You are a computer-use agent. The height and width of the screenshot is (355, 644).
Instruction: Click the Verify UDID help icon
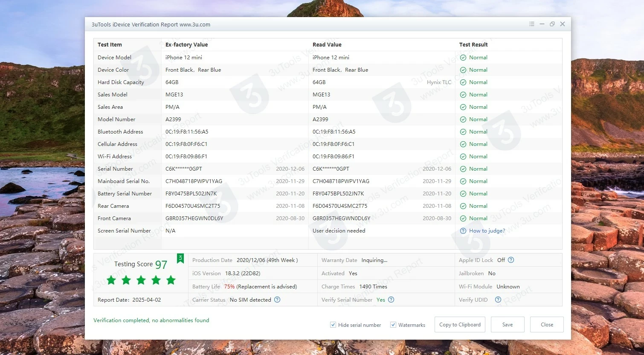498,300
